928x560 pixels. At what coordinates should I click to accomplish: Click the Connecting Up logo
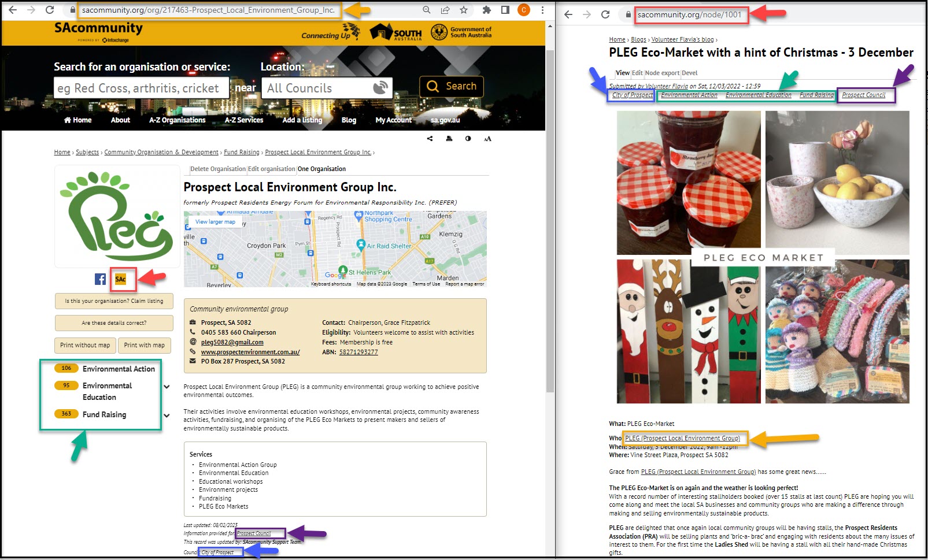pyautogui.click(x=330, y=32)
